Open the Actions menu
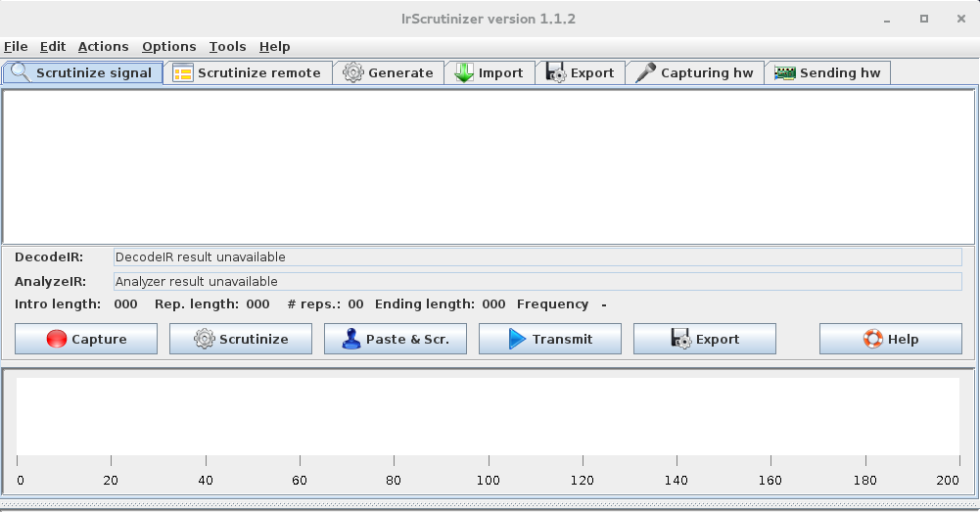 click(x=103, y=47)
